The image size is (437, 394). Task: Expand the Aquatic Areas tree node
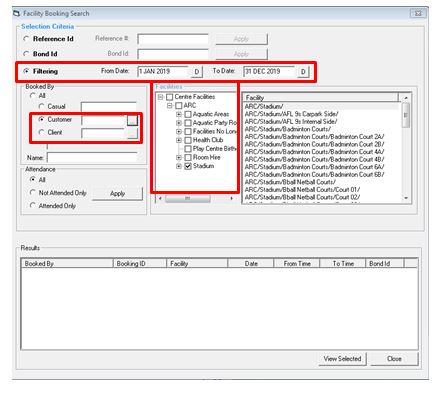point(179,114)
